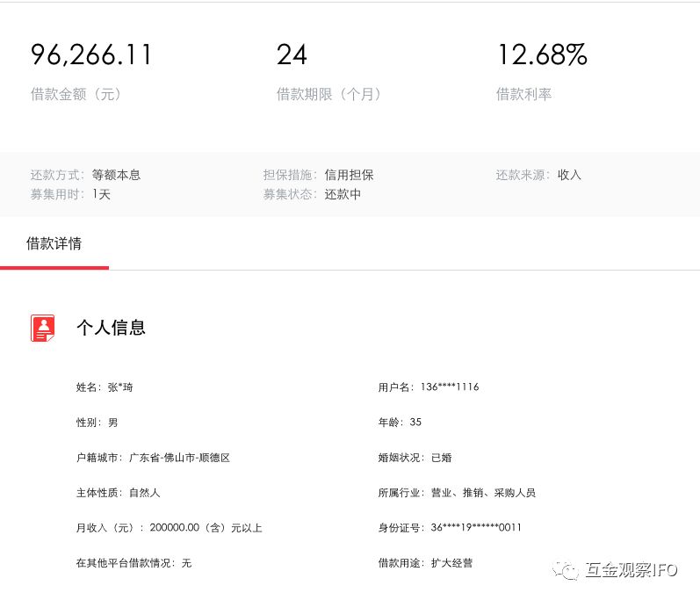Click the 互金观察IFO watermark text
This screenshot has height=600, width=700.
631,570
